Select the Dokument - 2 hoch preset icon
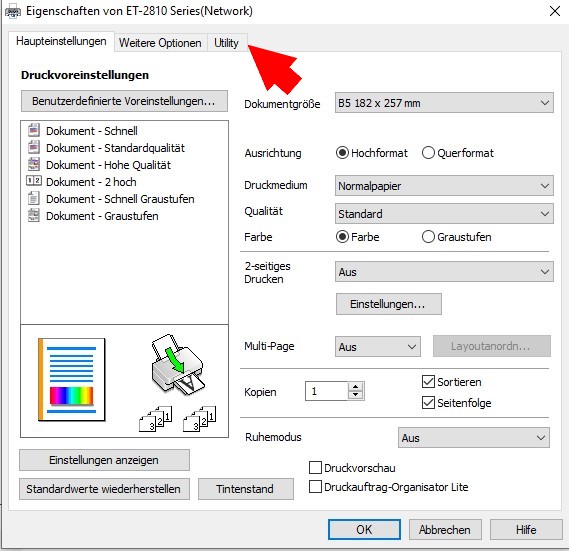Image resolution: width=569 pixels, height=551 pixels. (x=34, y=181)
